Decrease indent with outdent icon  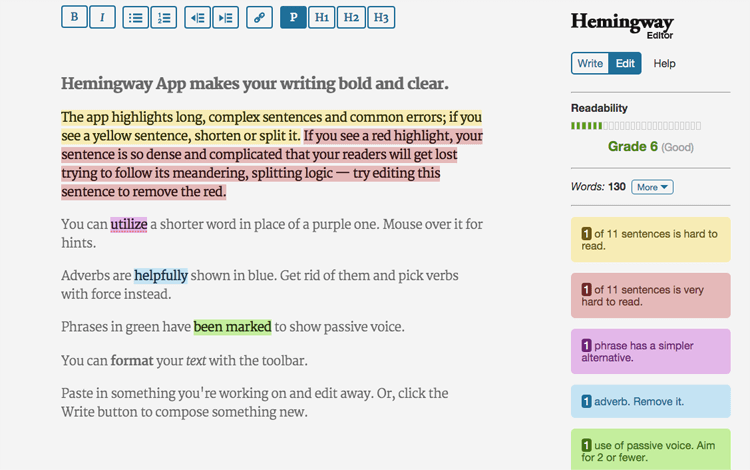click(198, 18)
